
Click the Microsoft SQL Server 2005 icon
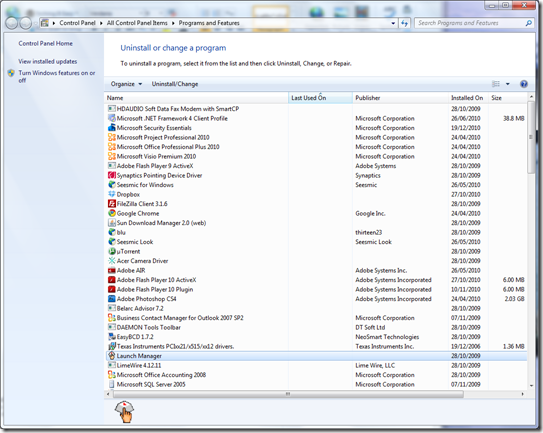pos(112,384)
